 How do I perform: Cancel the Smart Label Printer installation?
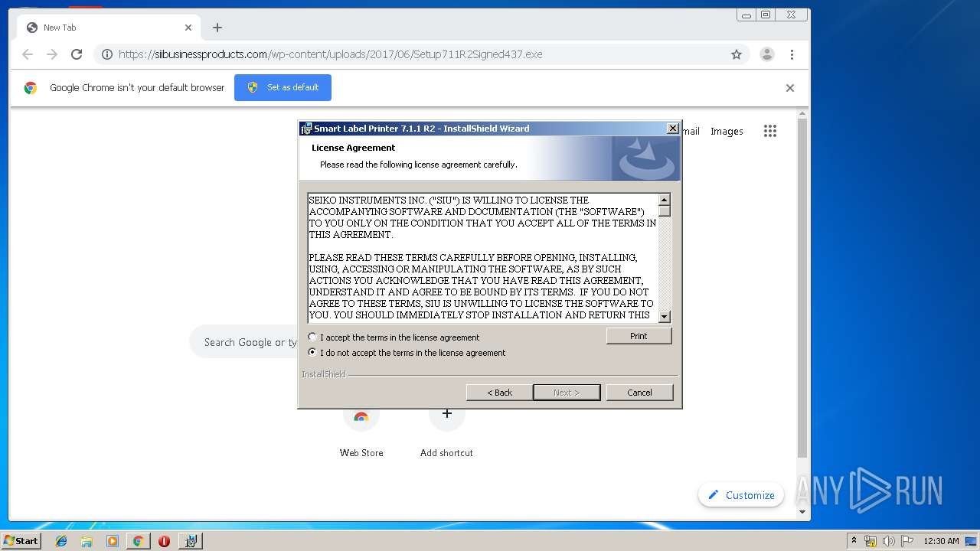[639, 393]
